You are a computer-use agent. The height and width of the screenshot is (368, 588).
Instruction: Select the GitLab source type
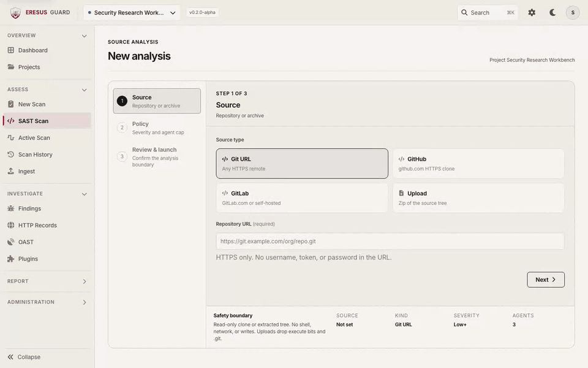[302, 198]
